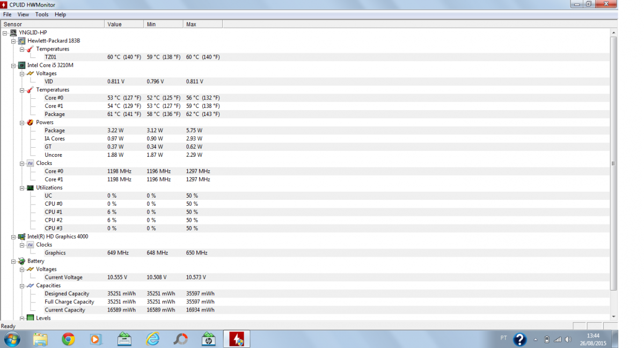Open the Windows Start menu
Viewport: 644px width, 348px height.
[12, 339]
